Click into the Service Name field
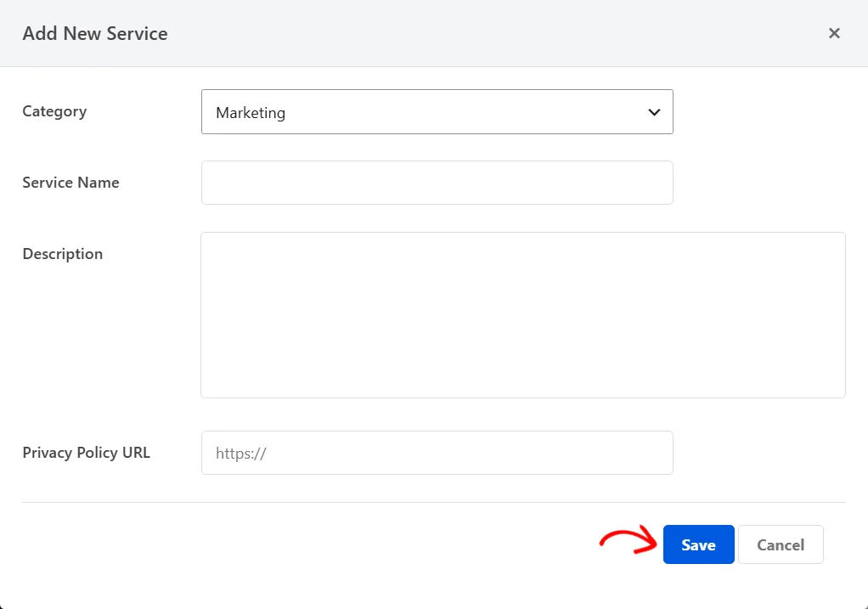 (437, 183)
